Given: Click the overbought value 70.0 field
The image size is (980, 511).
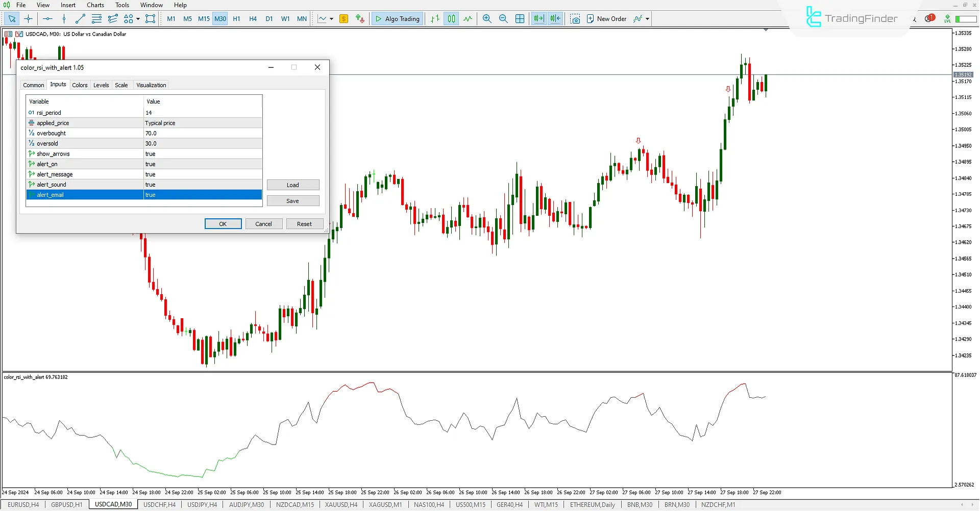Looking at the screenshot, I should click(203, 133).
